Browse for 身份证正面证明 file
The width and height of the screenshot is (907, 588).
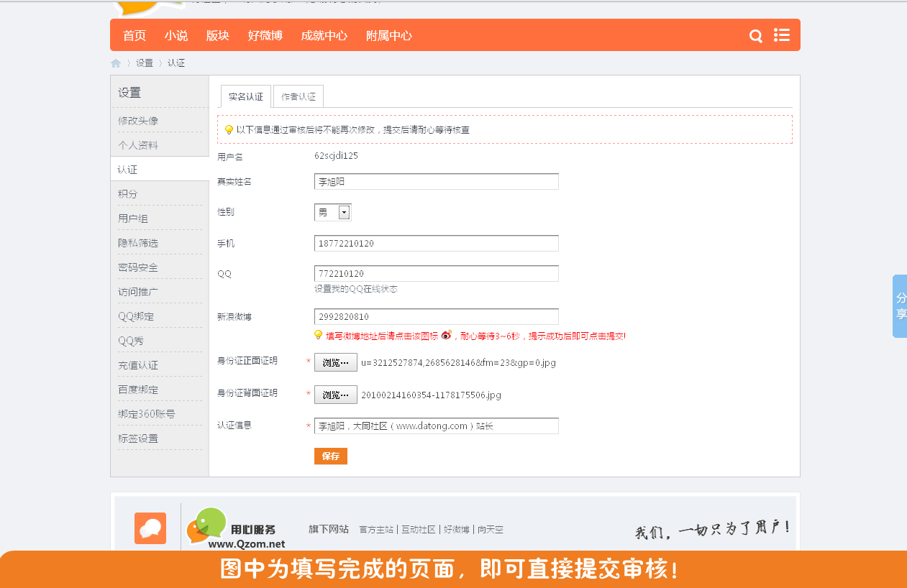coord(335,362)
